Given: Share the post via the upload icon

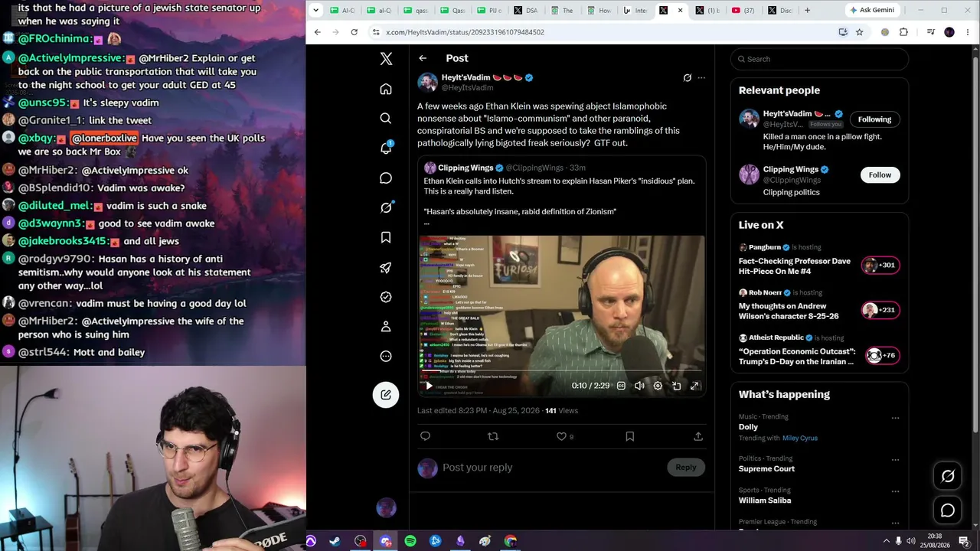Looking at the screenshot, I should click(x=697, y=436).
